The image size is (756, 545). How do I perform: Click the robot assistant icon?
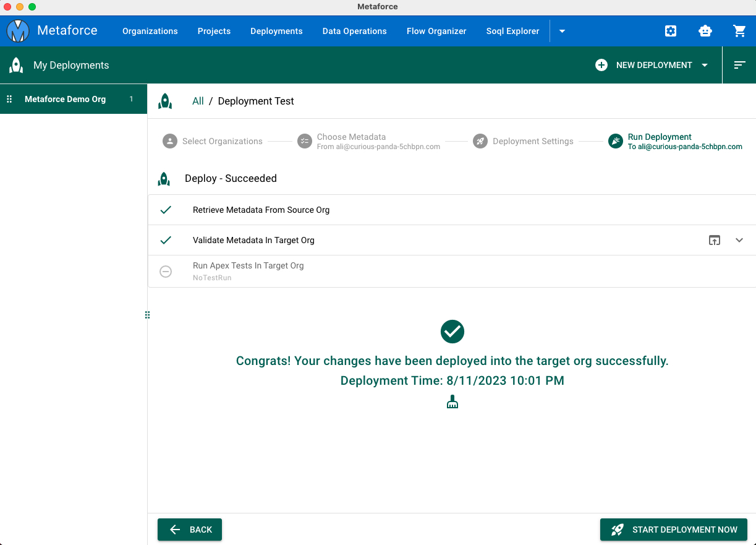point(705,31)
